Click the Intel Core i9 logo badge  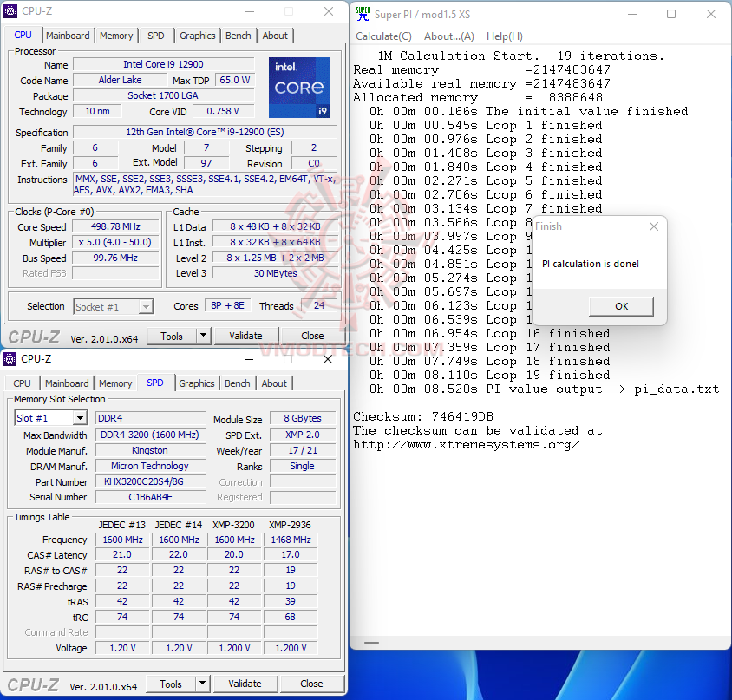click(298, 88)
